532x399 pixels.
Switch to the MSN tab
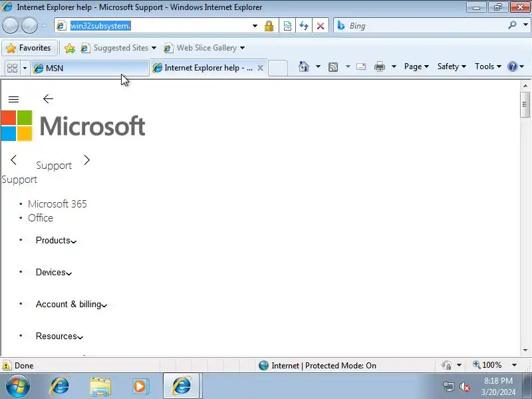90,68
